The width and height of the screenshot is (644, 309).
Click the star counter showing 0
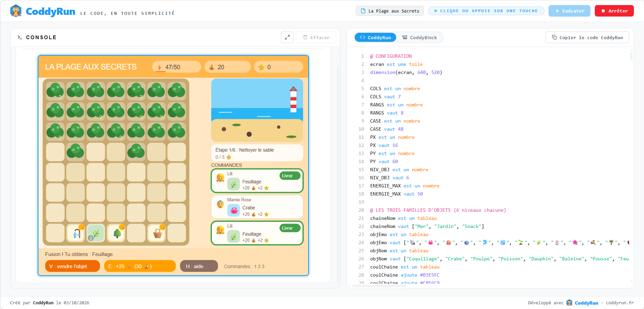pyautogui.click(x=279, y=67)
